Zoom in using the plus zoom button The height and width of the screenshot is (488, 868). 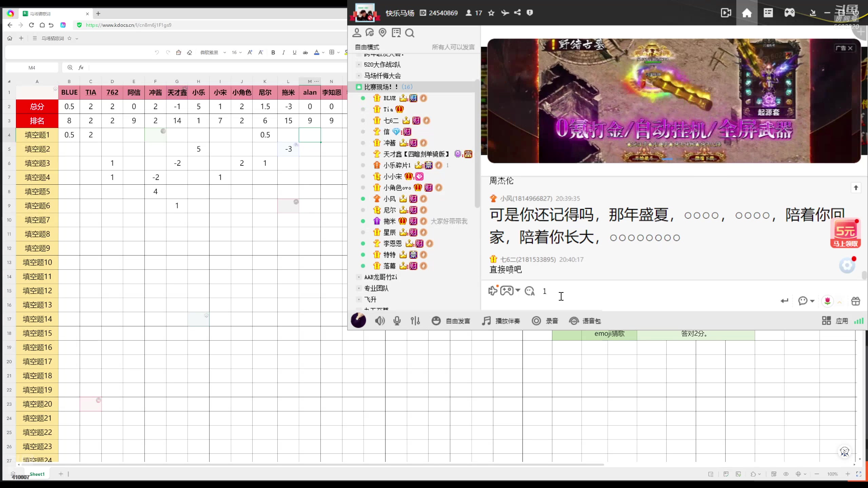(x=848, y=474)
